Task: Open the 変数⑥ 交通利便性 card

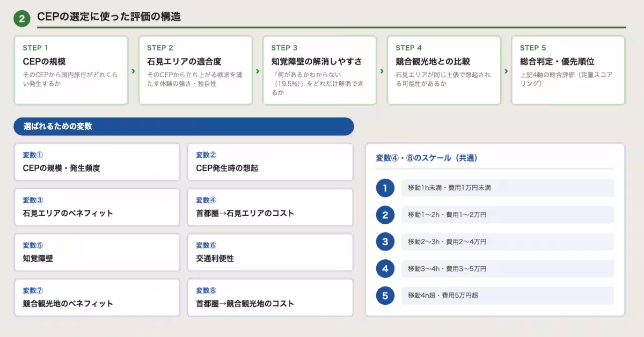Action: (270, 252)
